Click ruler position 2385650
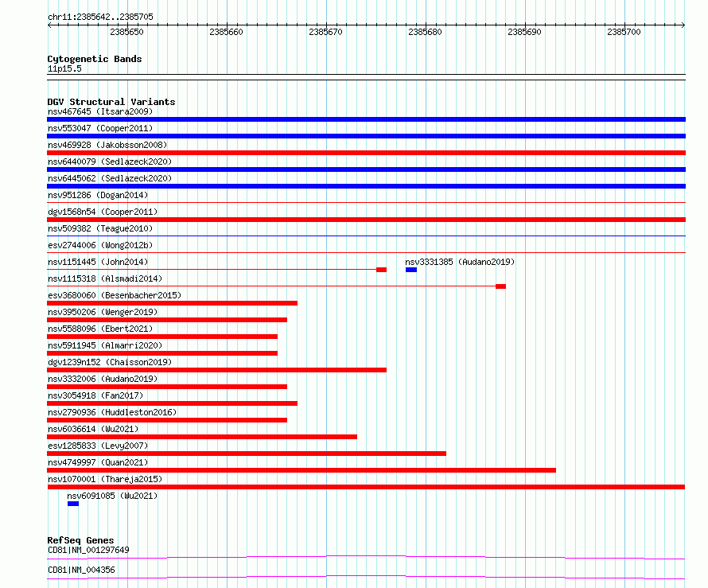This screenshot has height=588, width=708. coord(126,32)
